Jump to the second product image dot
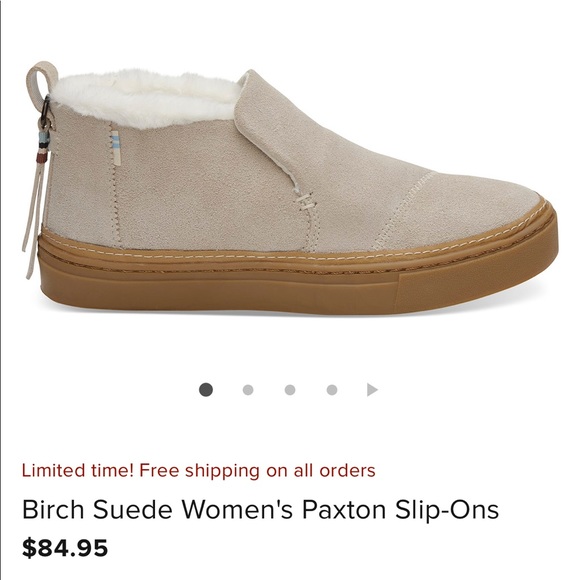Viewport: 580px width, 580px height. 248,390
